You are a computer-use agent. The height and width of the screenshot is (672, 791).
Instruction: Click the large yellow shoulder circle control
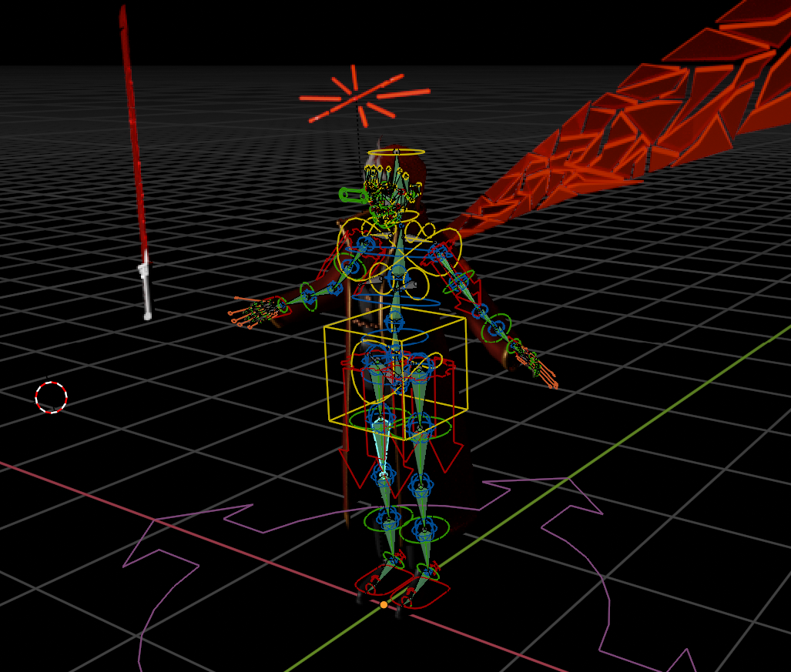[x=443, y=246]
